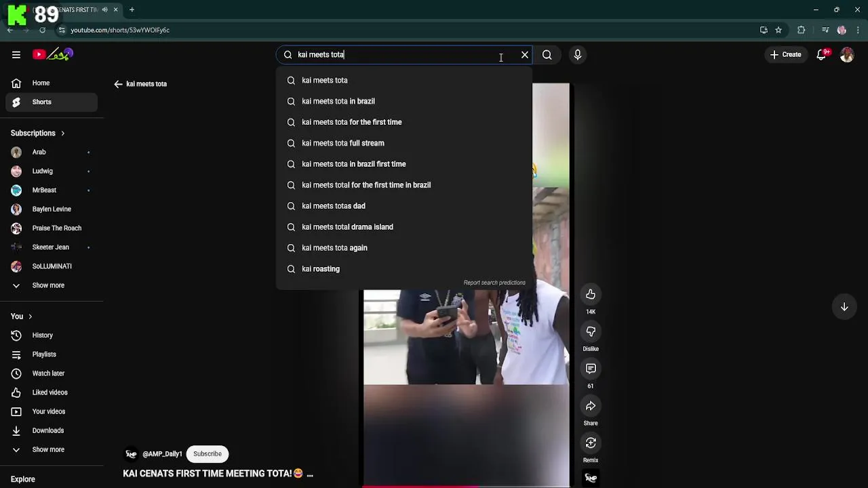Click Report search predictions
Viewport: 868px width, 488px height.
494,283
